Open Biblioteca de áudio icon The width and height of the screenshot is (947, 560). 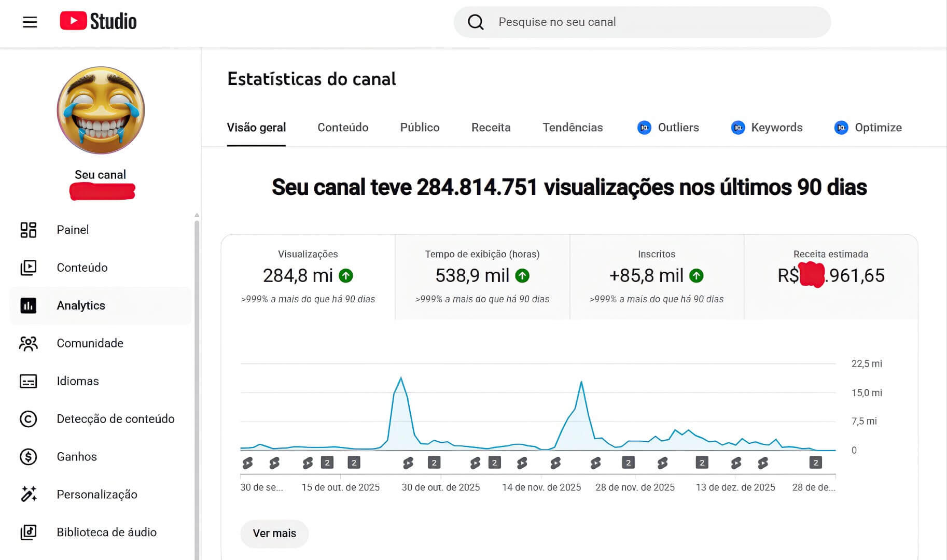tap(28, 533)
